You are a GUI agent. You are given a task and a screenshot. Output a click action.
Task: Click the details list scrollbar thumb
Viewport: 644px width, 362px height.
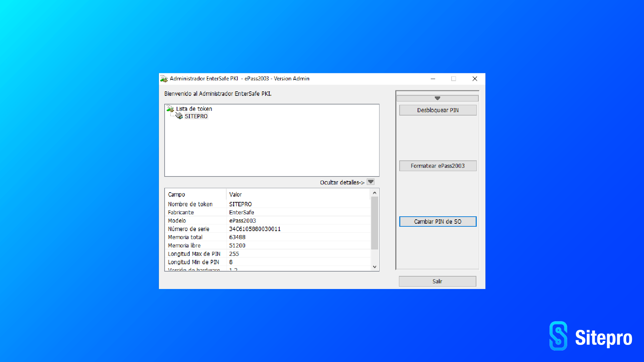pos(374,223)
